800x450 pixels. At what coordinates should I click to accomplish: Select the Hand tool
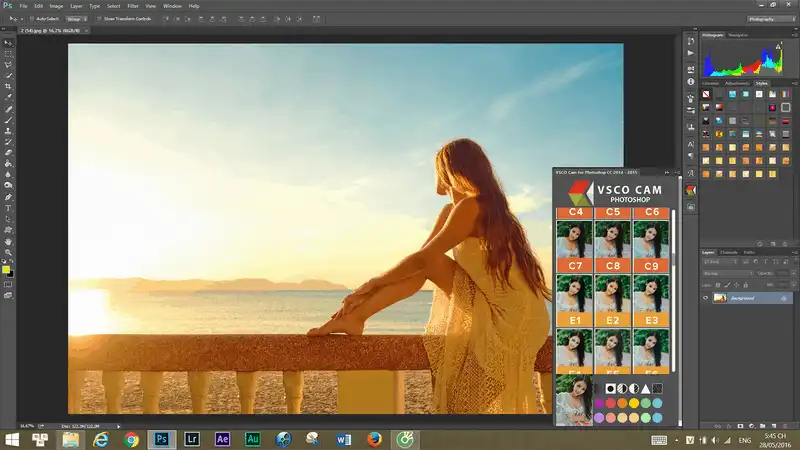[x=9, y=241]
